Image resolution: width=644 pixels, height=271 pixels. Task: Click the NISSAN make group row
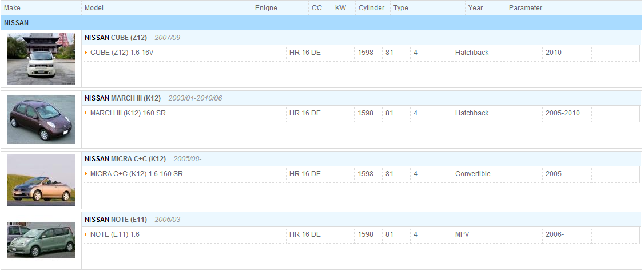[321, 23]
